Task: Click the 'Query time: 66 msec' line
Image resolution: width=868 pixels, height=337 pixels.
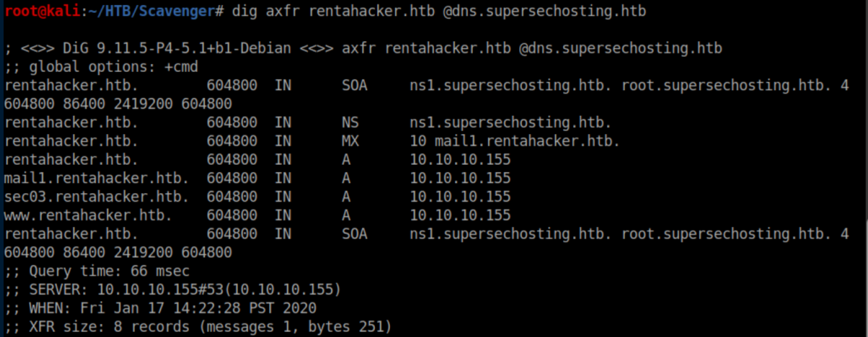Action: point(97,271)
